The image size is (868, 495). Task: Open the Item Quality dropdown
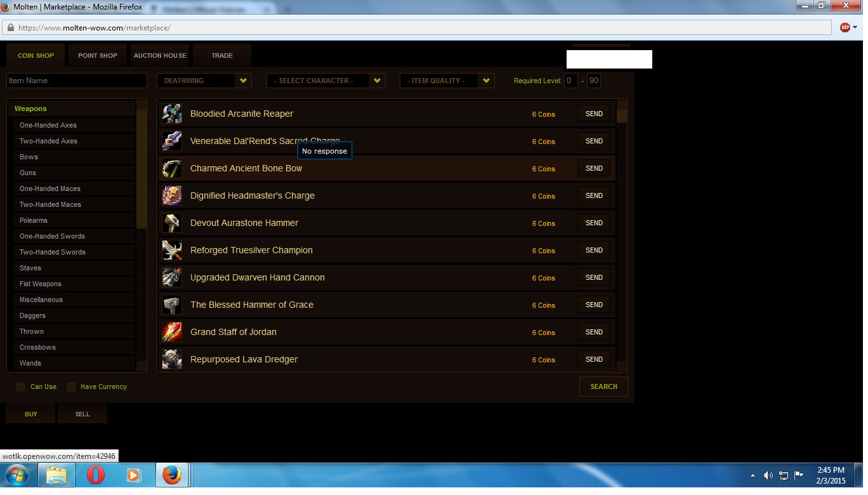pos(447,81)
